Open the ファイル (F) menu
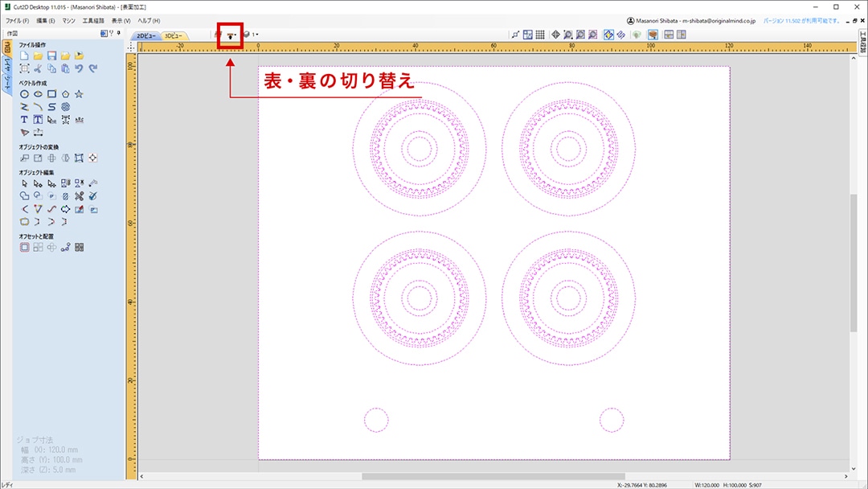This screenshot has height=489, width=868. [x=17, y=20]
